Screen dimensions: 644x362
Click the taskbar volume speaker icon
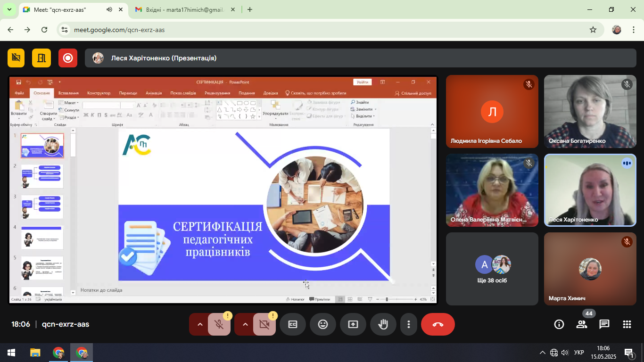(565, 353)
